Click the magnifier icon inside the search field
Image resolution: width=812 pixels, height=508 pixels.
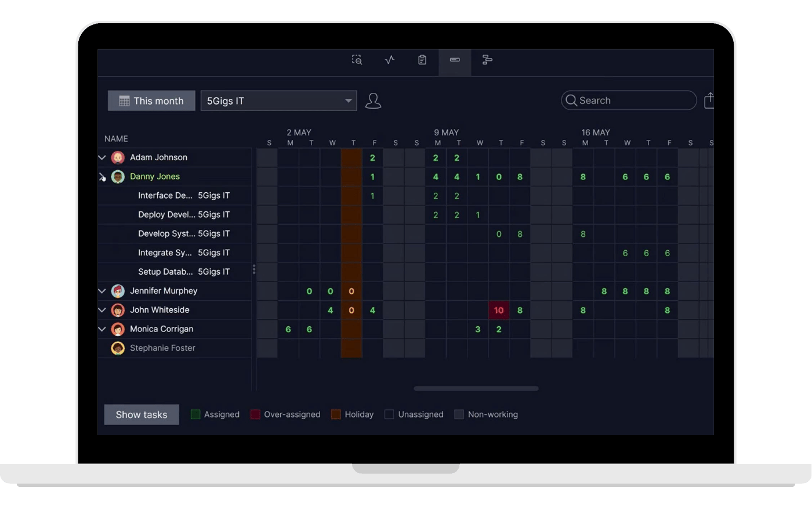pos(572,100)
